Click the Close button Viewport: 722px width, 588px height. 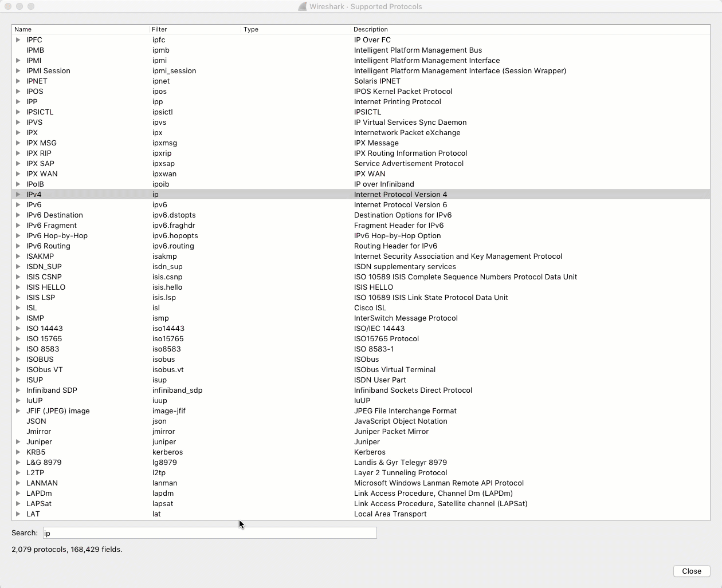(692, 571)
